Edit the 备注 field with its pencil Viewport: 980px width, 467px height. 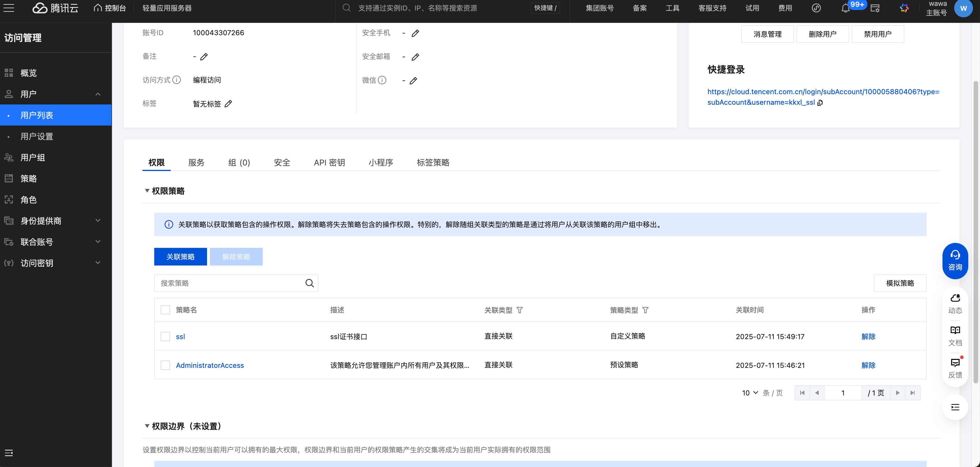[x=204, y=57]
